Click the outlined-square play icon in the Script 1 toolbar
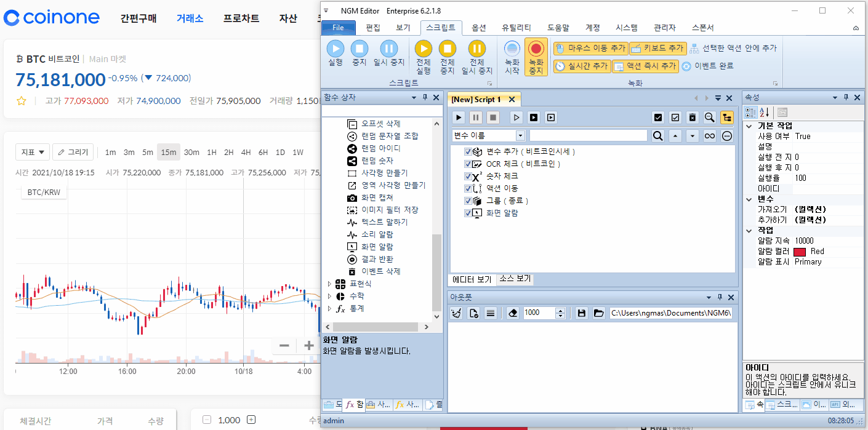 tap(552, 117)
